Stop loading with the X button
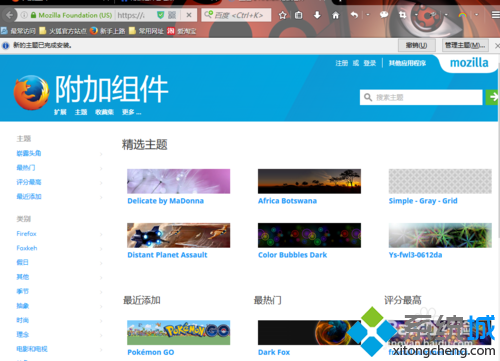 click(x=189, y=15)
